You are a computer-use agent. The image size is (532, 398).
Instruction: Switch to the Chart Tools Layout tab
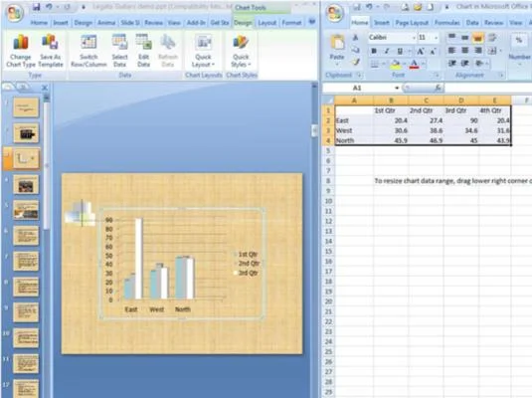(x=267, y=23)
